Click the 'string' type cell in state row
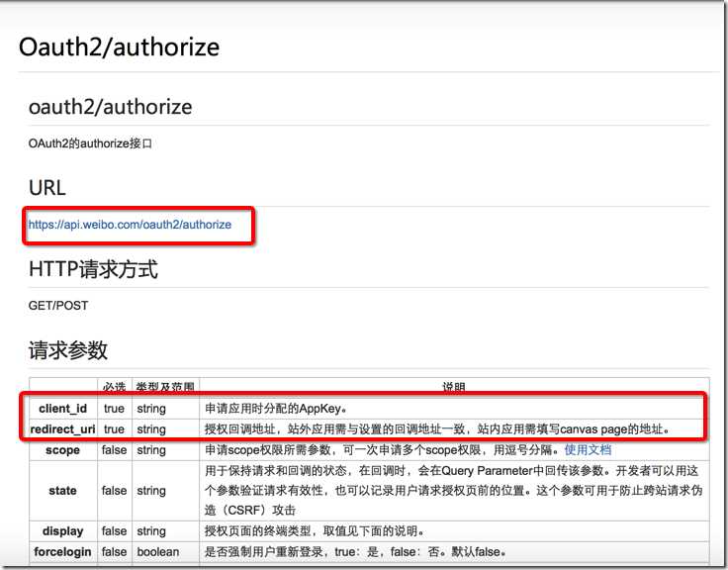 pyautogui.click(x=166, y=491)
